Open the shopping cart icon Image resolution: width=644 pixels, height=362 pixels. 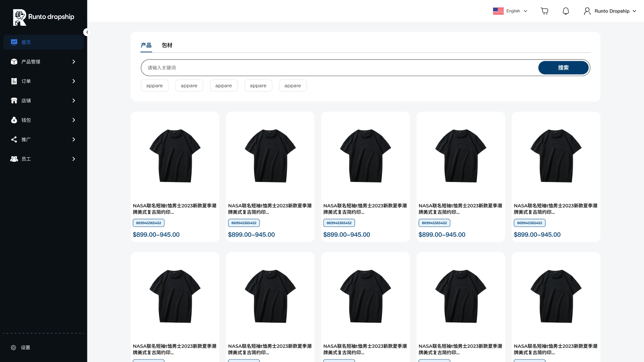[x=544, y=11]
